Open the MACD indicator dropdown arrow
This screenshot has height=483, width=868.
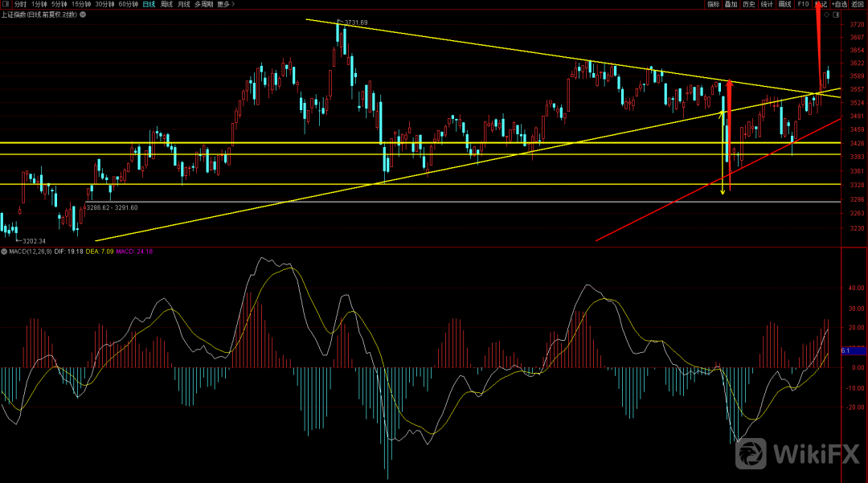click(x=4, y=252)
